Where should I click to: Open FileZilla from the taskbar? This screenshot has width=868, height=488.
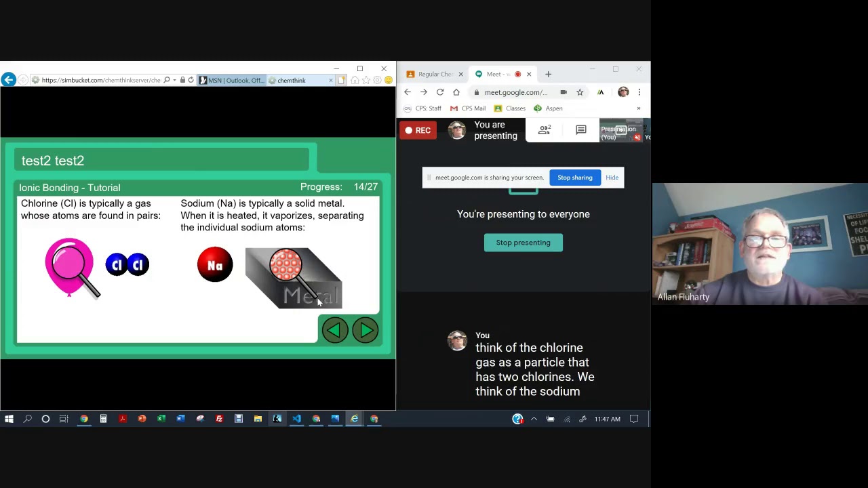[219, 419]
